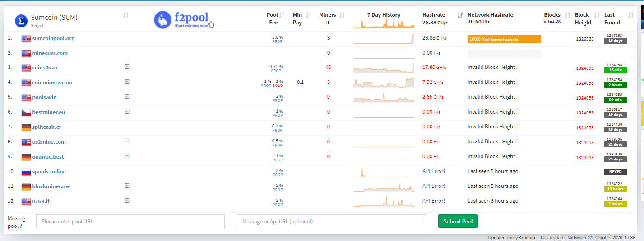The width and height of the screenshot is (644, 241).
Task: Expand details for coinminerz.com row
Action: click(x=127, y=82)
